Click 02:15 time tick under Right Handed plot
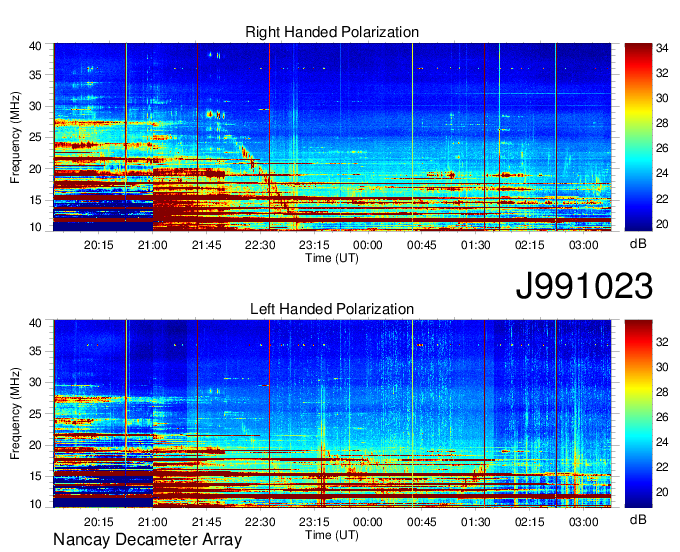This screenshot has width=680, height=552. click(x=530, y=245)
